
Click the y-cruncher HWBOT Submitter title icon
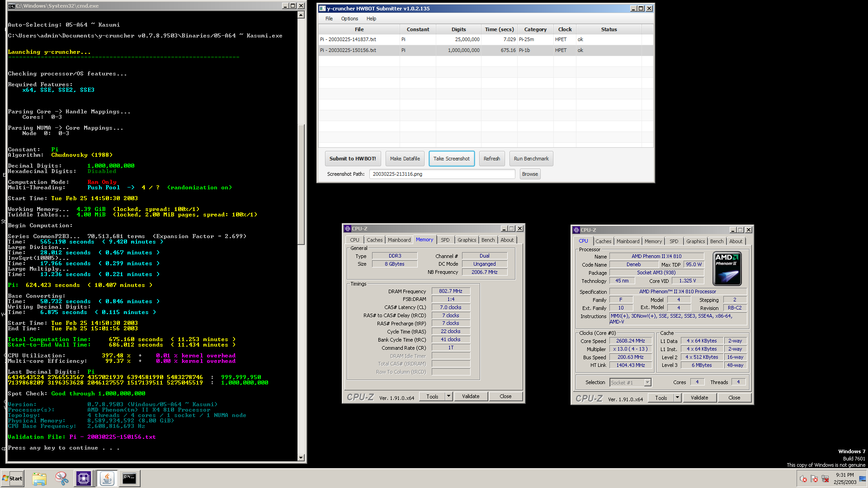[x=322, y=9]
